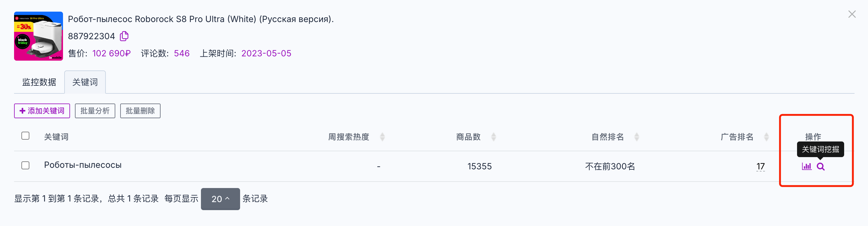Open the Roborock product thumbnail image
Viewport: 868px width, 226px height.
click(39, 36)
